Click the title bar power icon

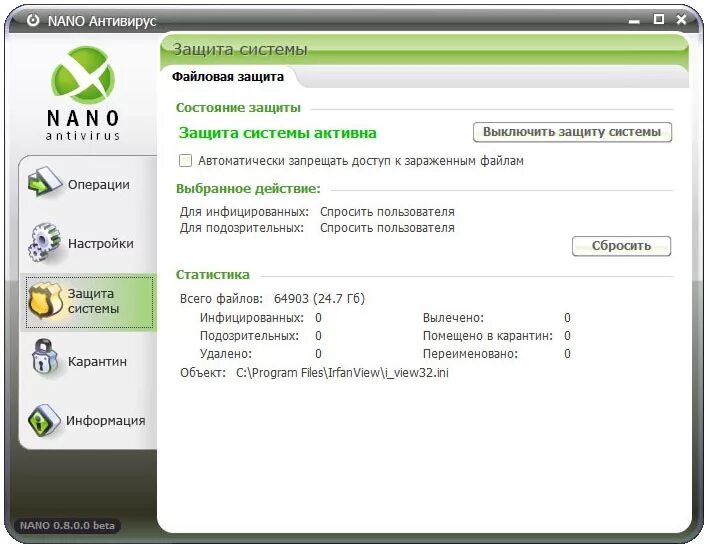pyautogui.click(x=33, y=20)
